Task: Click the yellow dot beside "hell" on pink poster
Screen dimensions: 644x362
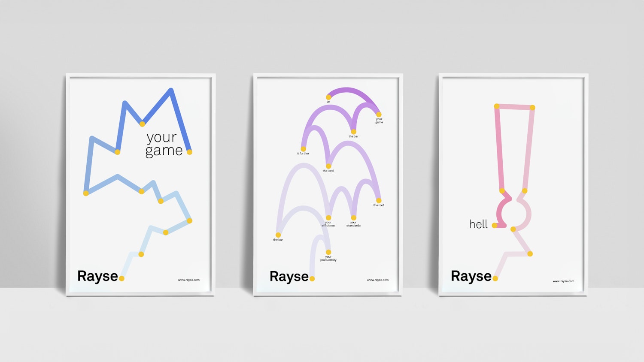Action: pos(495,225)
